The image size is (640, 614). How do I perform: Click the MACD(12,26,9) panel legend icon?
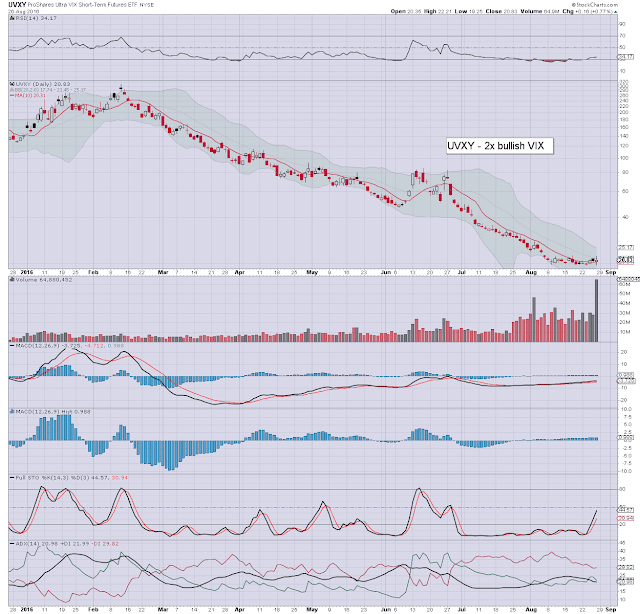pos(12,345)
